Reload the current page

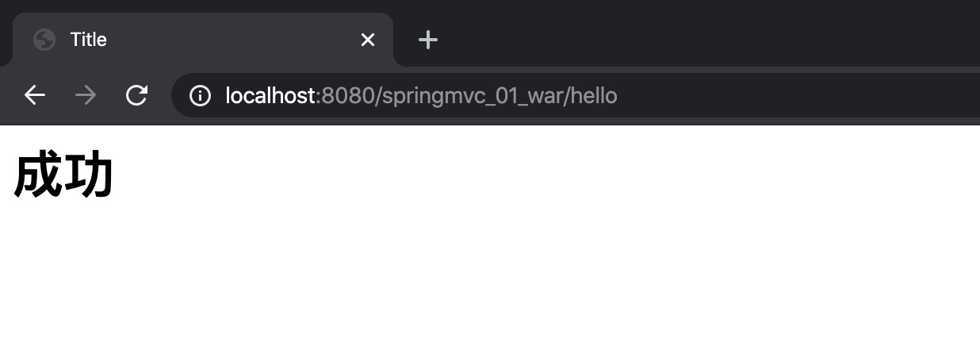point(136,96)
